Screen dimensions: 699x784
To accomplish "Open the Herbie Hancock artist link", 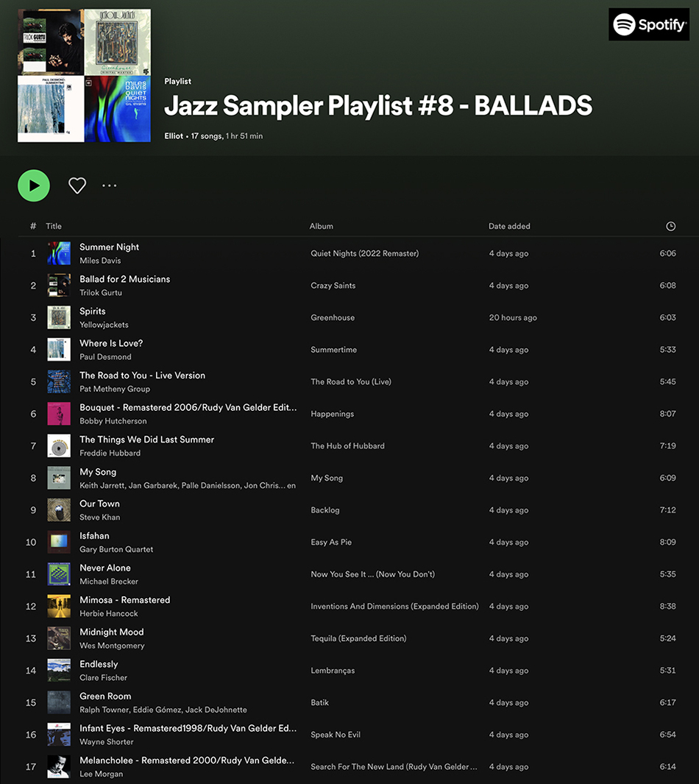I will coord(108,613).
